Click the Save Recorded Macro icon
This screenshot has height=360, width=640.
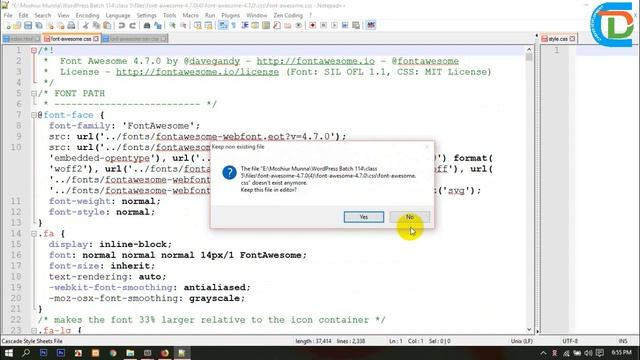point(356,25)
